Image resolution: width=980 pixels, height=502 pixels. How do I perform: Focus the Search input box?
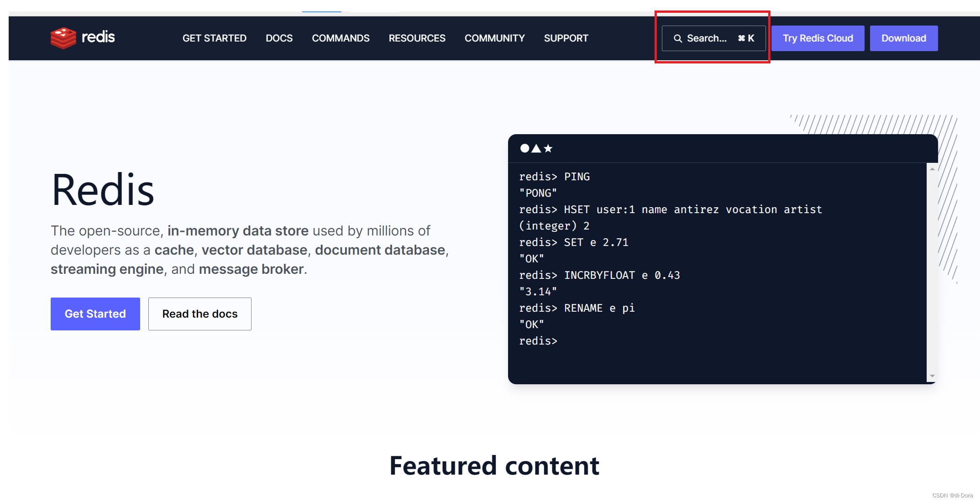(x=707, y=38)
